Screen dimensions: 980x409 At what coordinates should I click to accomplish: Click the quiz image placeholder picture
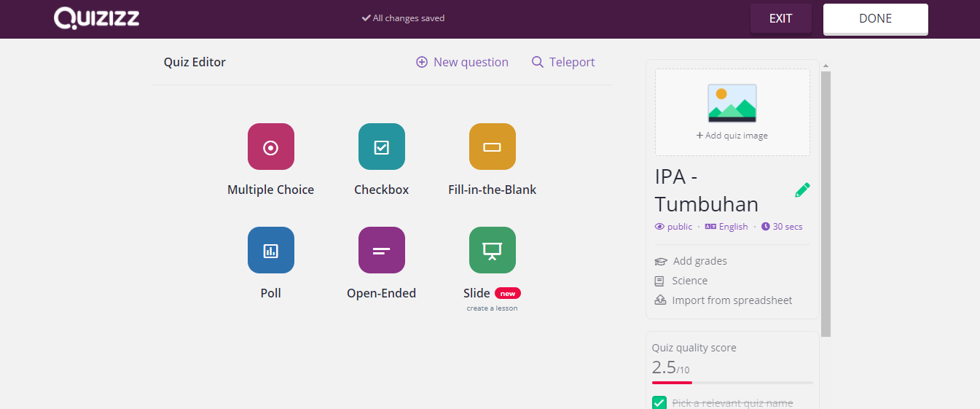click(x=732, y=103)
